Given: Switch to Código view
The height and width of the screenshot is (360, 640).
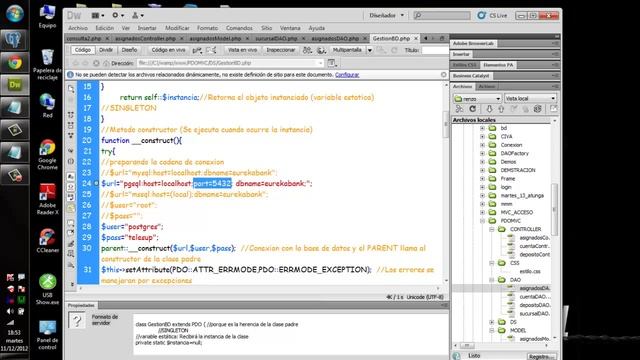Looking at the screenshot, I should pos(82,50).
